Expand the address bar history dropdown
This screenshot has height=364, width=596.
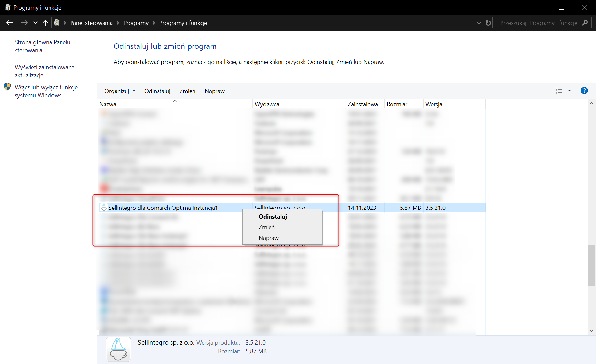(479, 23)
